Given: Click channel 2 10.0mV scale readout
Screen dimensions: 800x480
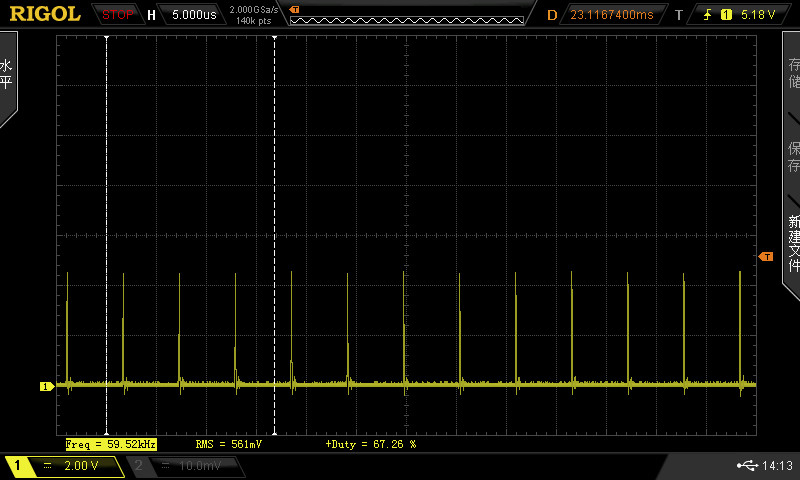Looking at the screenshot, I should click(199, 465).
